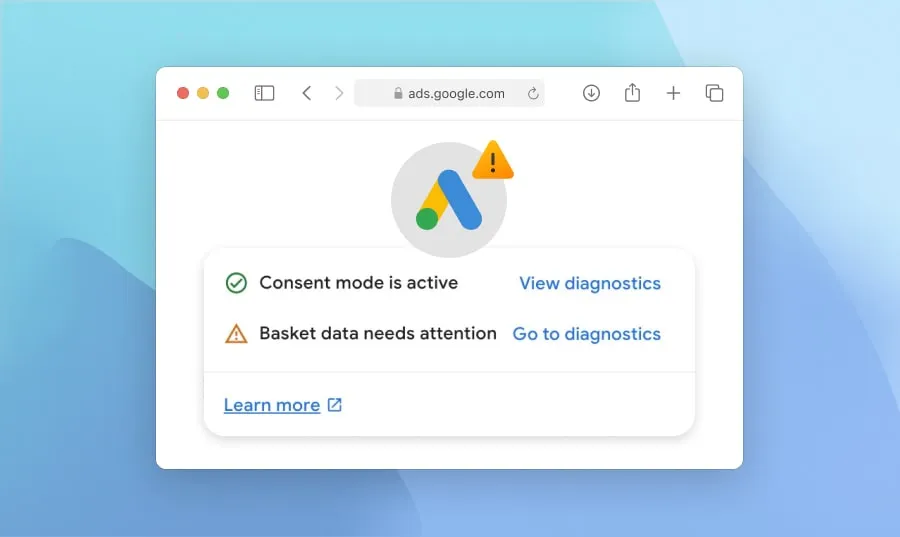Click the 'Consent mode is active' text
Image resolution: width=900 pixels, height=537 pixels.
pyautogui.click(x=359, y=283)
